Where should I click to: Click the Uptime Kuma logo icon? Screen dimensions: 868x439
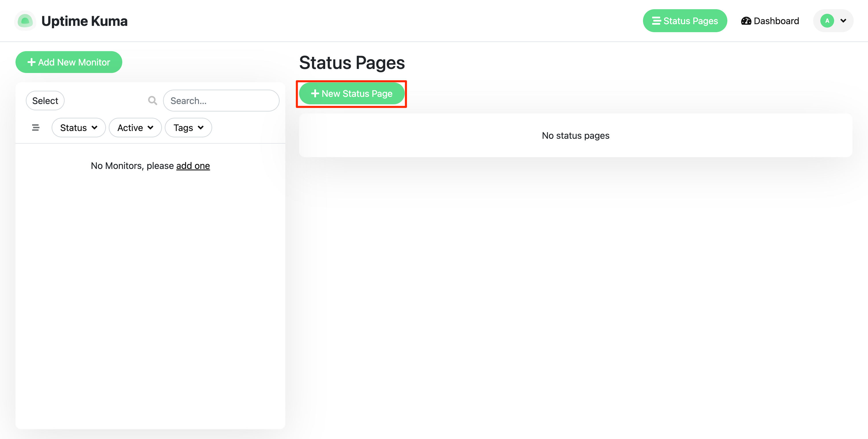pos(25,21)
